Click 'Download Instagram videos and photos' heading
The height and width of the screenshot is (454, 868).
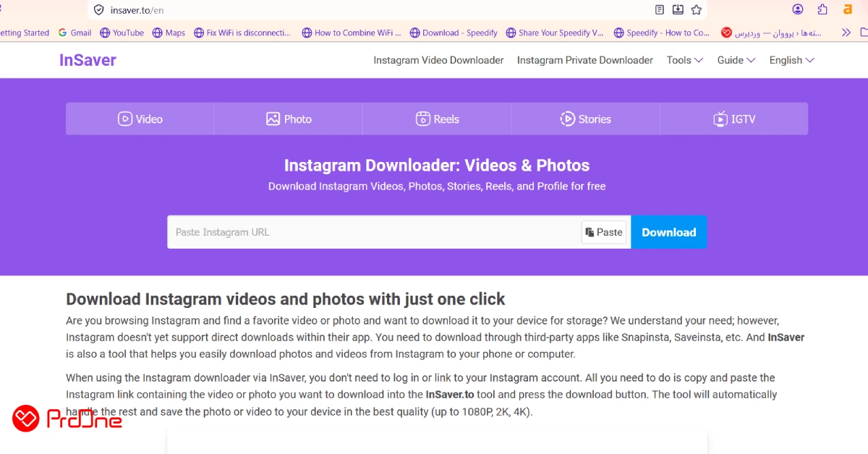286,299
